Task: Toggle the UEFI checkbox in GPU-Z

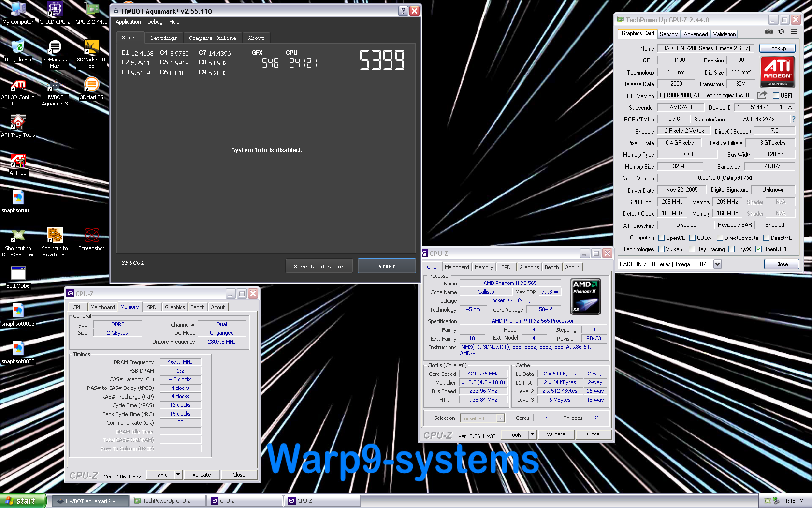Action: 776,96
